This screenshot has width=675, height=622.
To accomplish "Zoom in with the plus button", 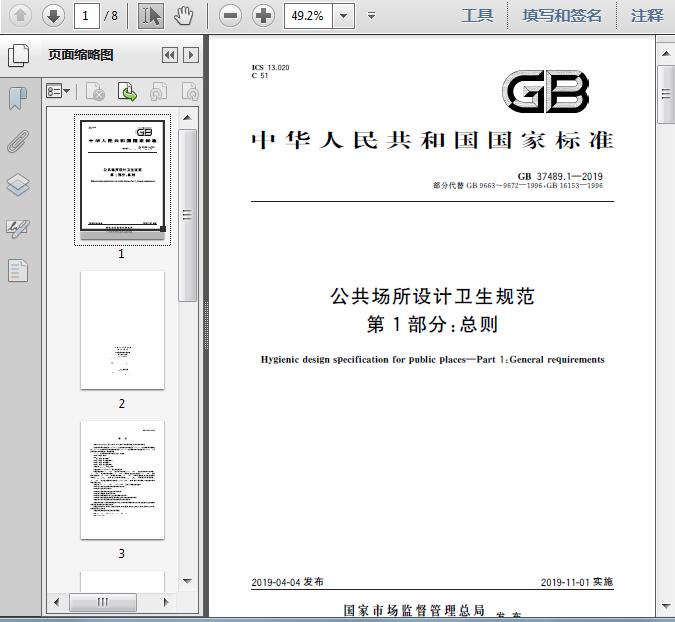I will (263, 16).
